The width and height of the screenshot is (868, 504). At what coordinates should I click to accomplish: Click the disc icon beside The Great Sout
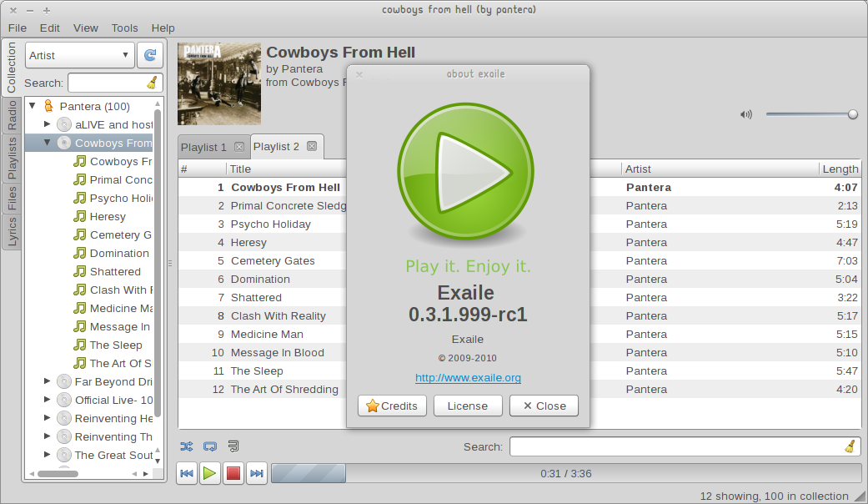click(64, 456)
